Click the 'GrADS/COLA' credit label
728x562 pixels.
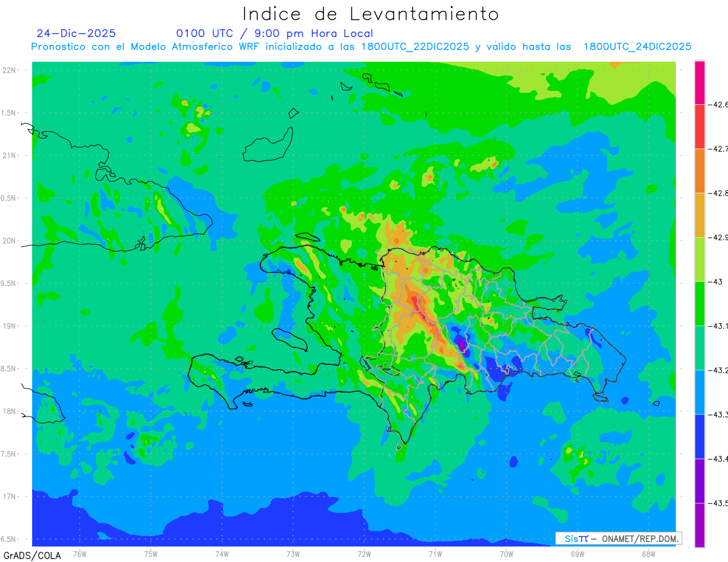(x=32, y=555)
